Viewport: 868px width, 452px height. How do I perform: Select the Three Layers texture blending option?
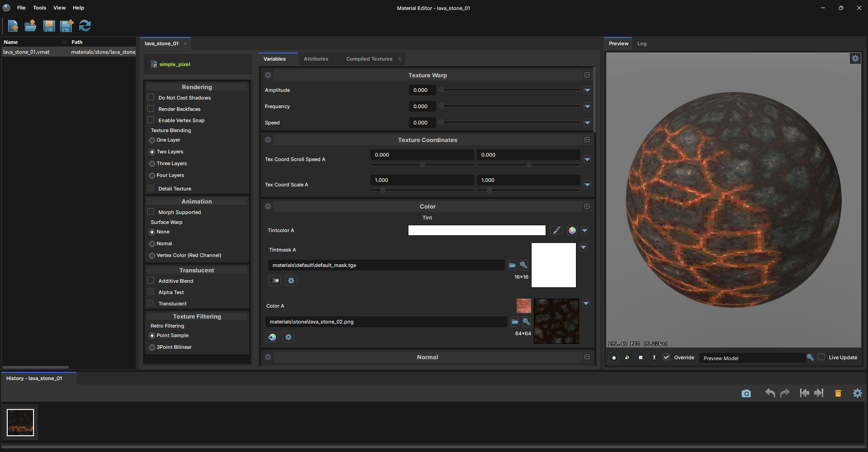[152, 164]
